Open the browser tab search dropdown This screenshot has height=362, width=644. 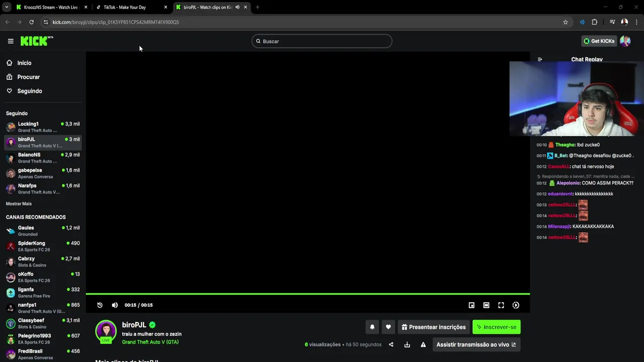6,7
